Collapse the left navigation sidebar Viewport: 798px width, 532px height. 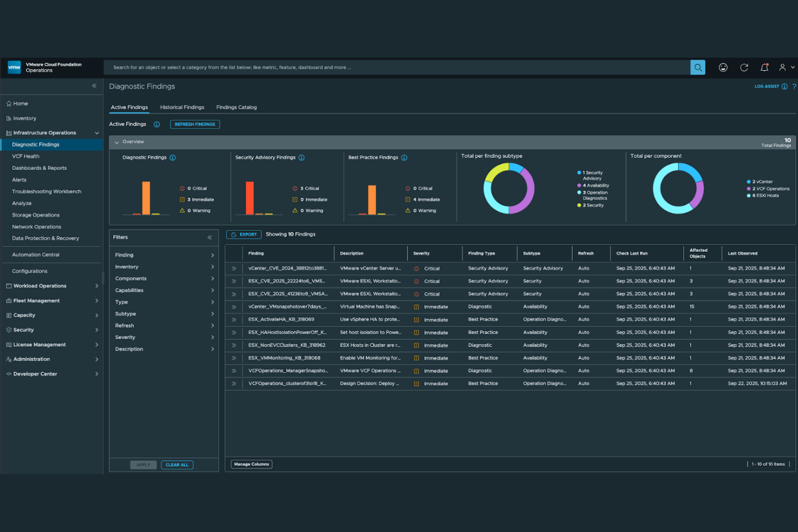click(x=94, y=86)
